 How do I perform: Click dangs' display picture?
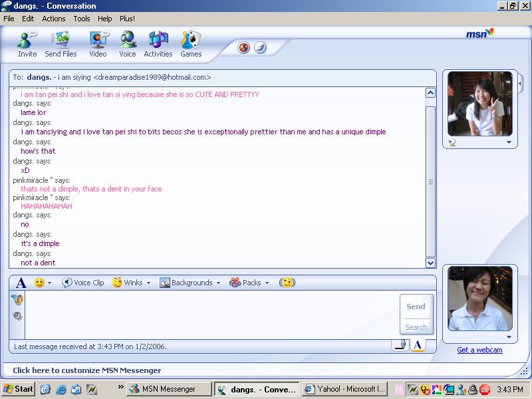coord(479,104)
